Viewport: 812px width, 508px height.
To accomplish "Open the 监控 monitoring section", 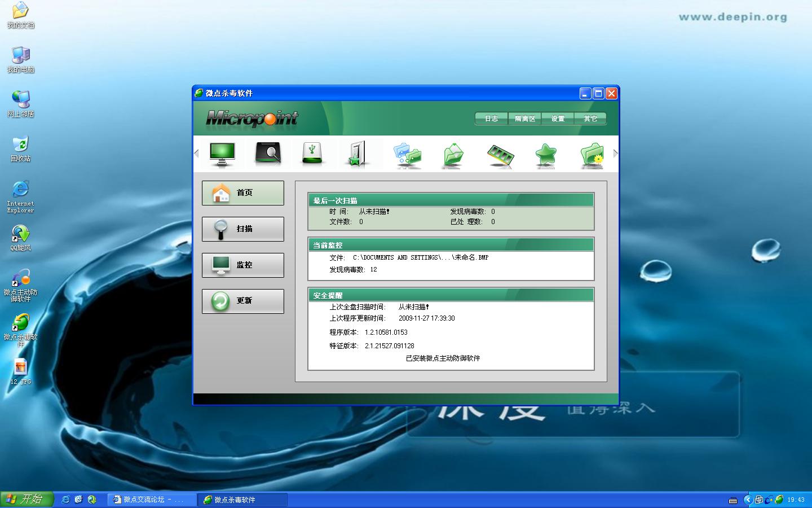I will point(243,265).
